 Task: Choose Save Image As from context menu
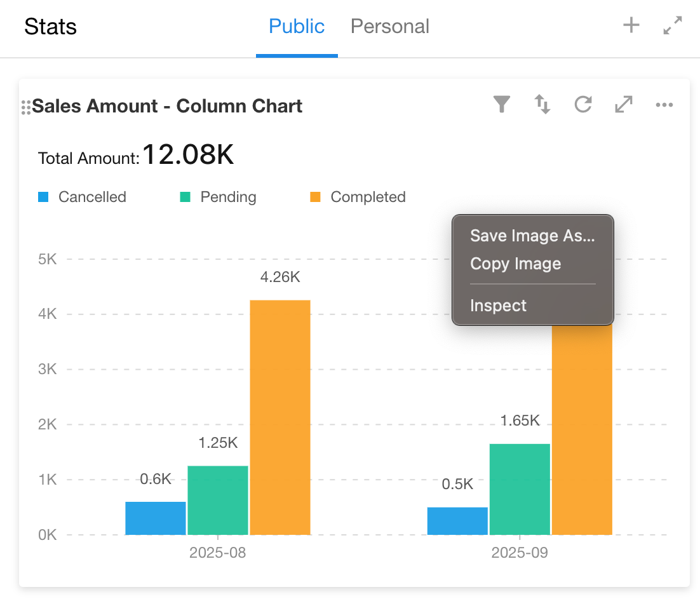click(532, 236)
